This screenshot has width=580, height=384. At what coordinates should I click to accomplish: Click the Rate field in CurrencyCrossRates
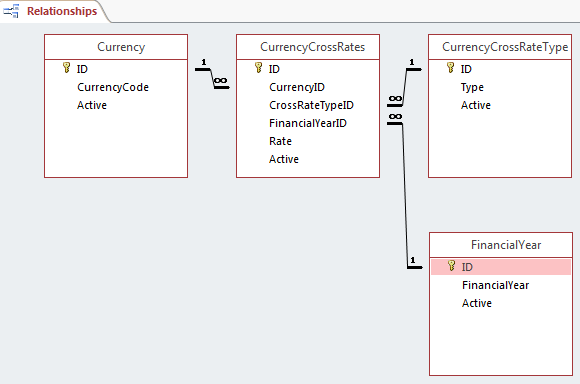tap(280, 141)
